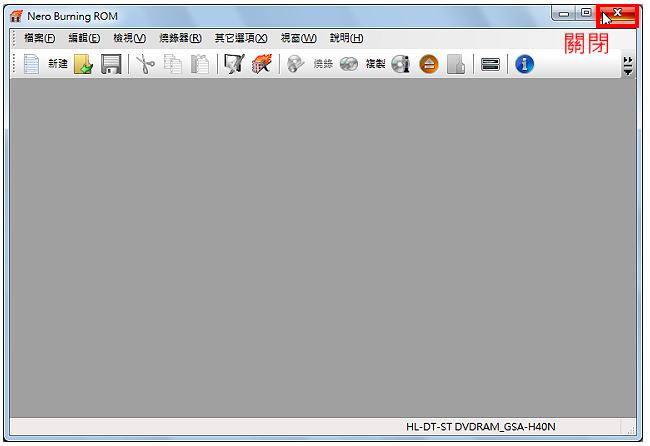Click the scissors Cut icon
Screen dimensions: 650x446
pos(145,64)
